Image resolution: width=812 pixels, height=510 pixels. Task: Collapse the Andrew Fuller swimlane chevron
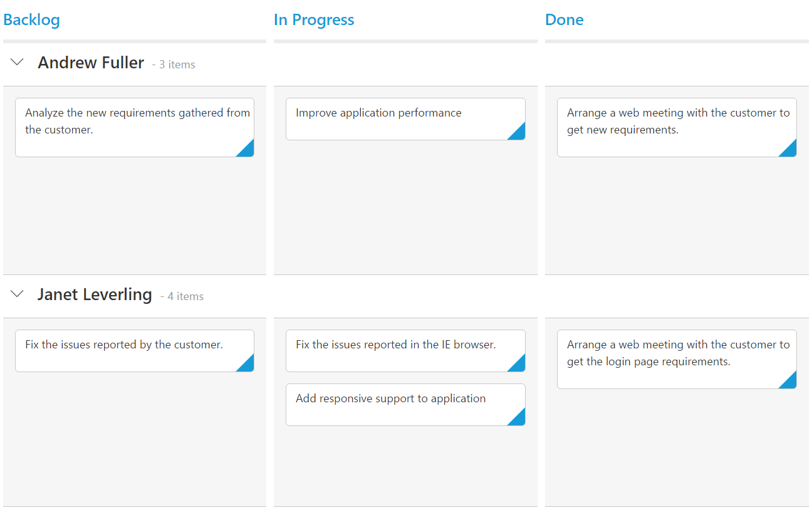pyautogui.click(x=18, y=62)
